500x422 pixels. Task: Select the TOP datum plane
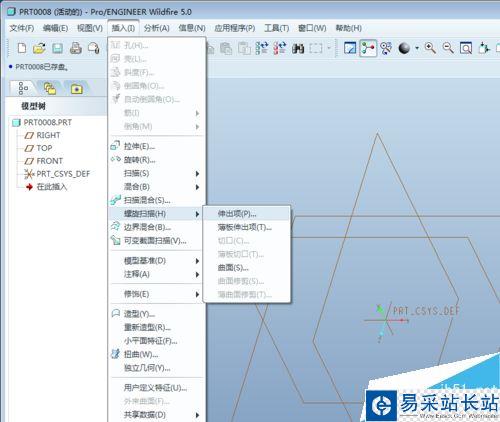click(39, 148)
